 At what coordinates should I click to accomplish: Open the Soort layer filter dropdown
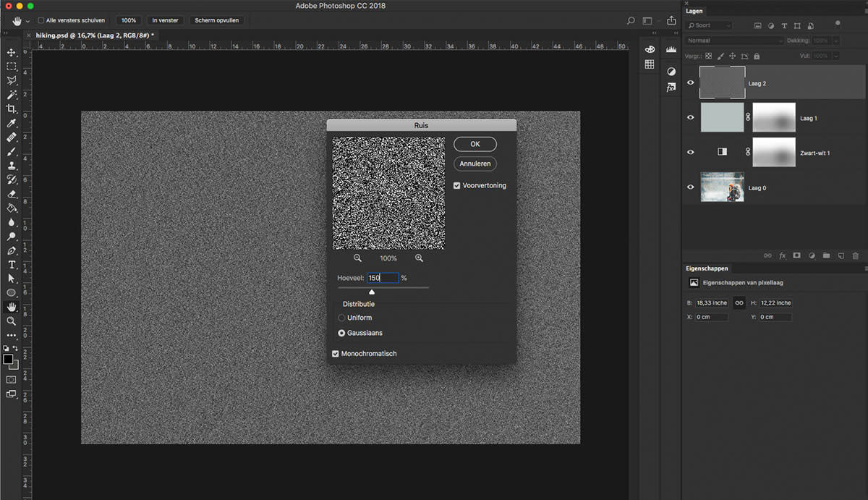pos(710,25)
